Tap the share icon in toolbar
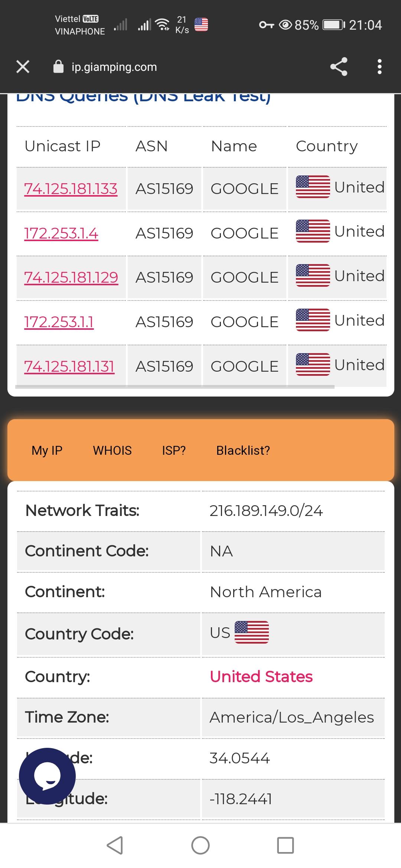The width and height of the screenshot is (401, 868). pos(338,67)
